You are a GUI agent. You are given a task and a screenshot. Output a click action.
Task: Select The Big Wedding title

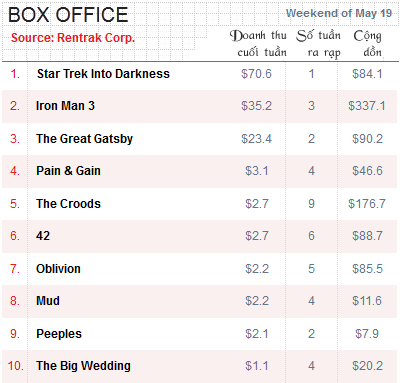click(x=83, y=366)
